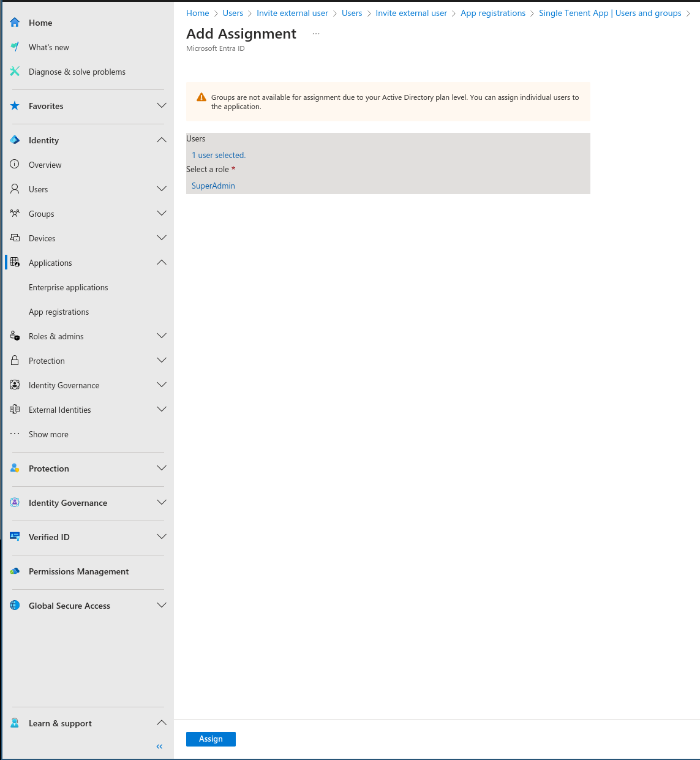Open Enterprise applications from the sidebar
This screenshot has width=700, height=760.
pyautogui.click(x=68, y=287)
